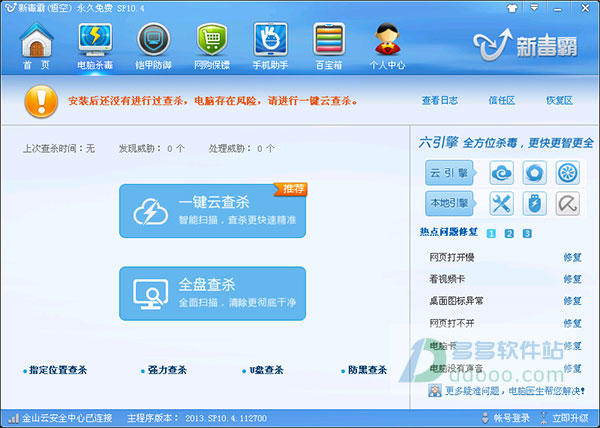Viewport: 600px width, 428px height.
Task: Open the 个人中心 personal center
Action: click(x=387, y=45)
